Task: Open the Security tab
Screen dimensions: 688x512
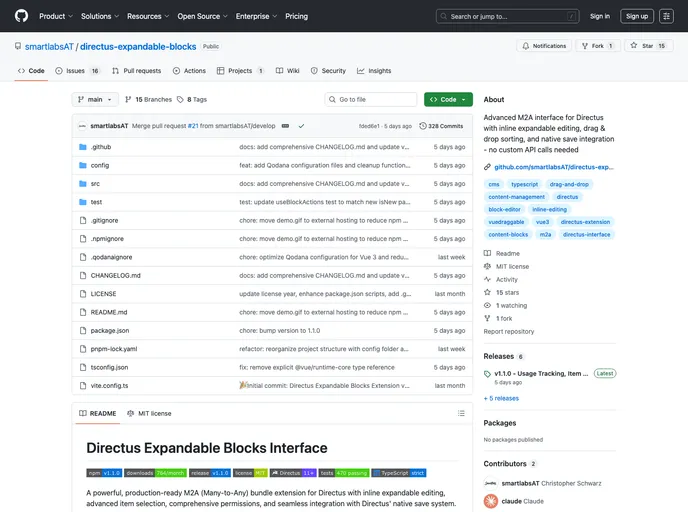Action: tap(328, 71)
